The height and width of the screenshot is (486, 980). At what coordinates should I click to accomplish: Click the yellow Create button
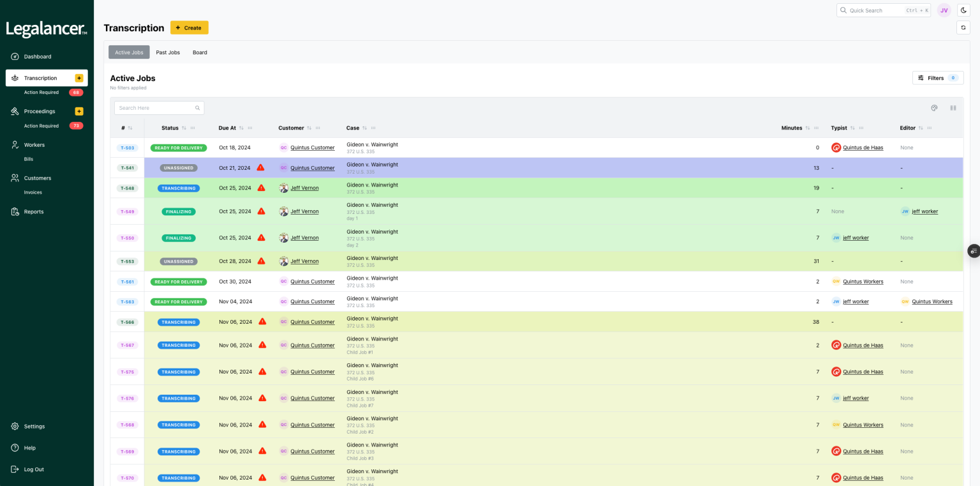pos(189,27)
